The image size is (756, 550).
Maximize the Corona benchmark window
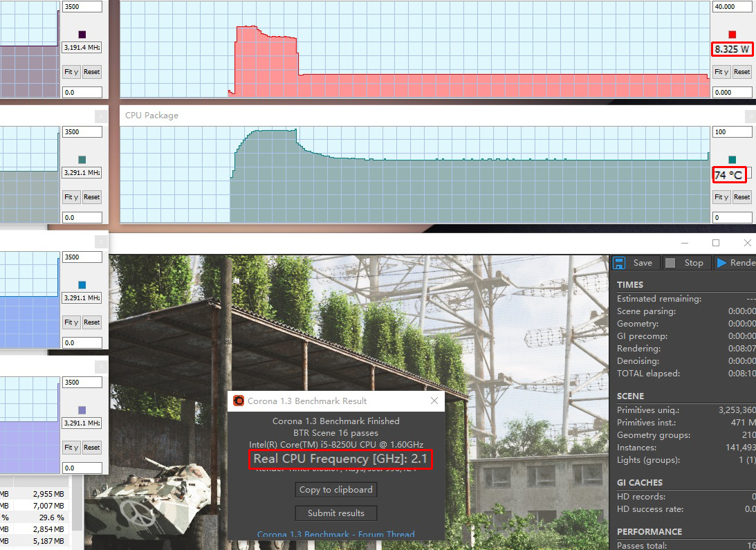716,243
